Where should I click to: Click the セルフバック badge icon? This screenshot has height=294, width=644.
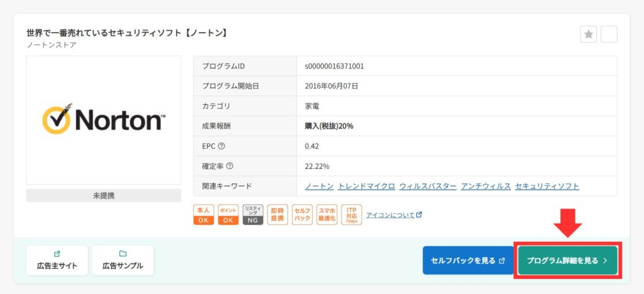303,215
